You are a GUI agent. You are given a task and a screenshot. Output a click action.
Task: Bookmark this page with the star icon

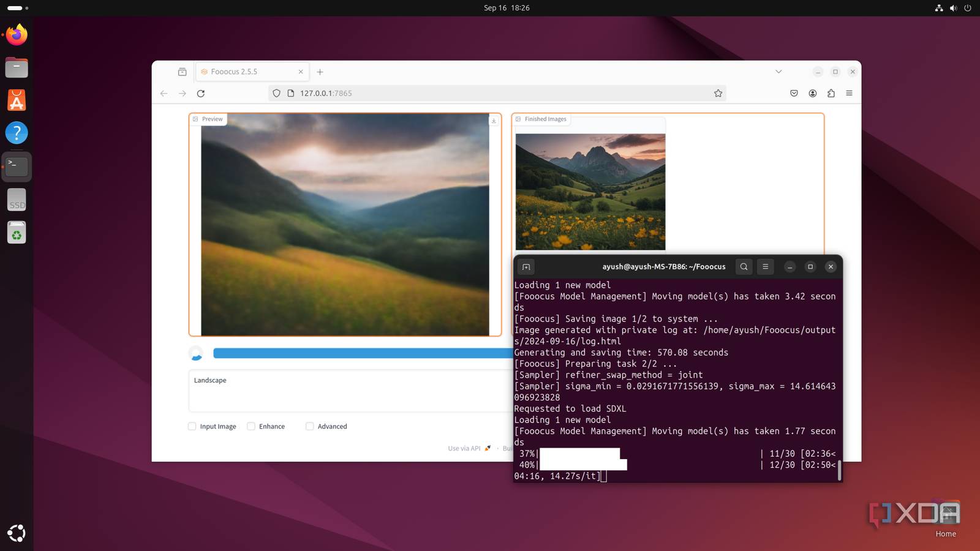[718, 93]
